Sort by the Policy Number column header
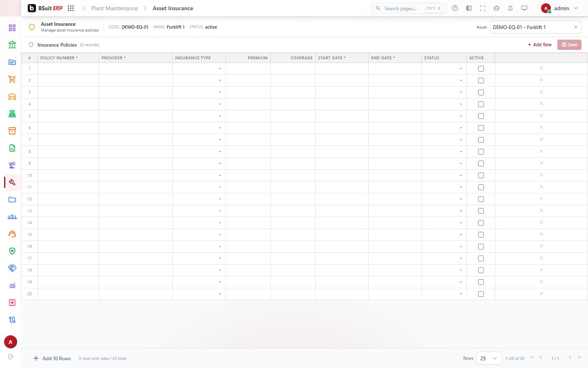Viewport: 588px width, 368px height. (68, 58)
